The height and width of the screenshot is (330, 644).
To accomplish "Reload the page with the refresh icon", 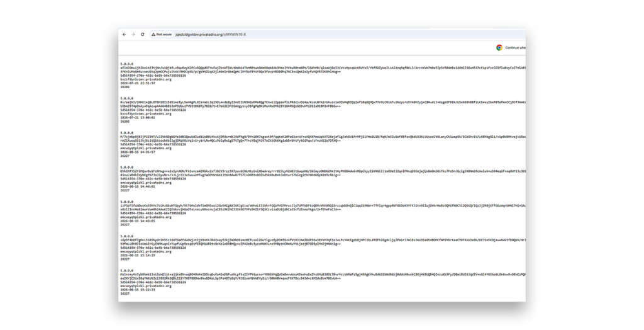I will click(x=143, y=35).
